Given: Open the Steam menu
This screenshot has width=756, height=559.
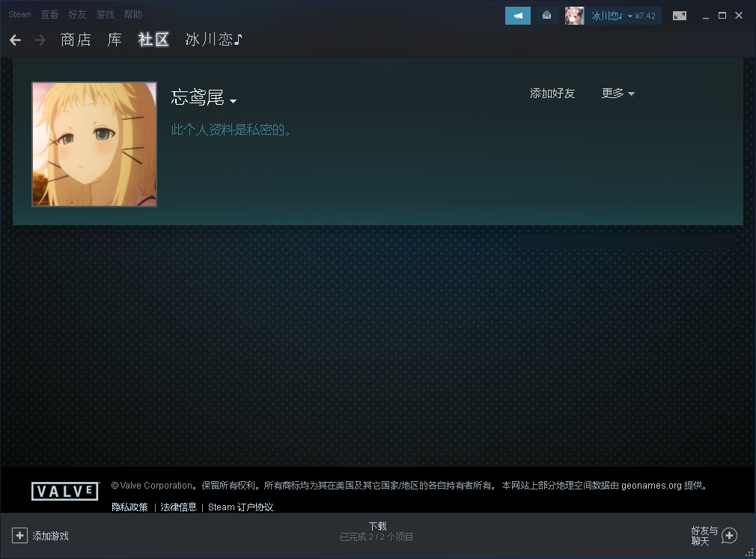Looking at the screenshot, I should [x=19, y=14].
